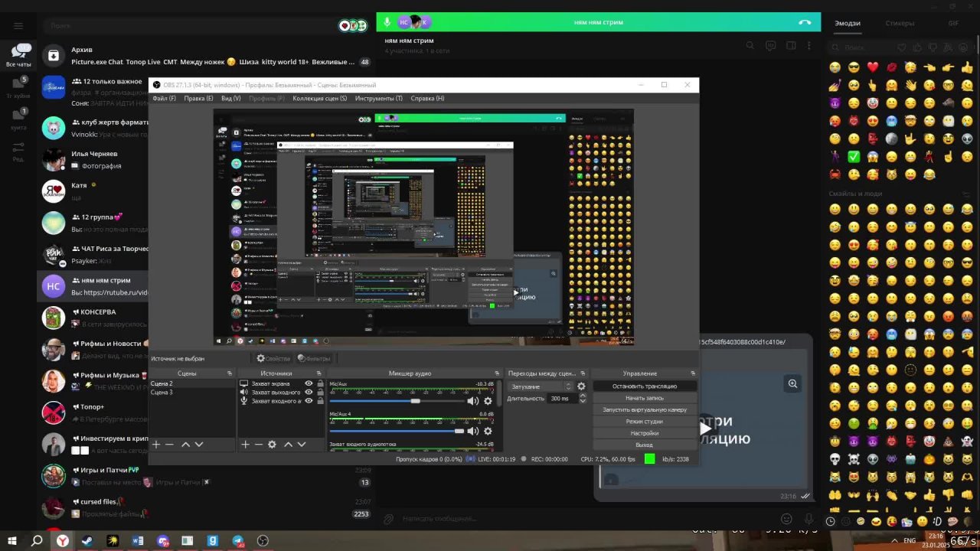Image resolution: width=980 pixels, height=551 pixels.
Task: Toggle visibility of Захват выходного source
Action: [309, 392]
